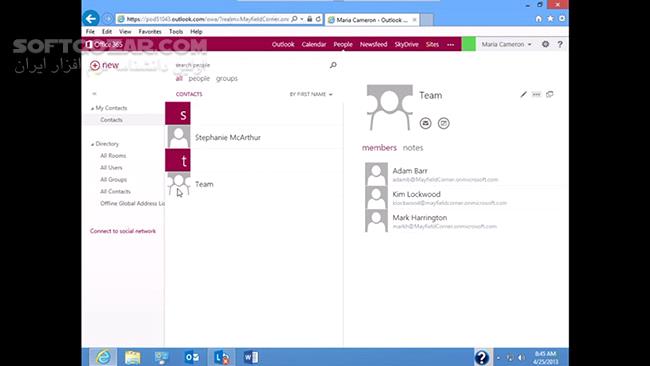Open the address bar dropdown arrow

(302, 19)
